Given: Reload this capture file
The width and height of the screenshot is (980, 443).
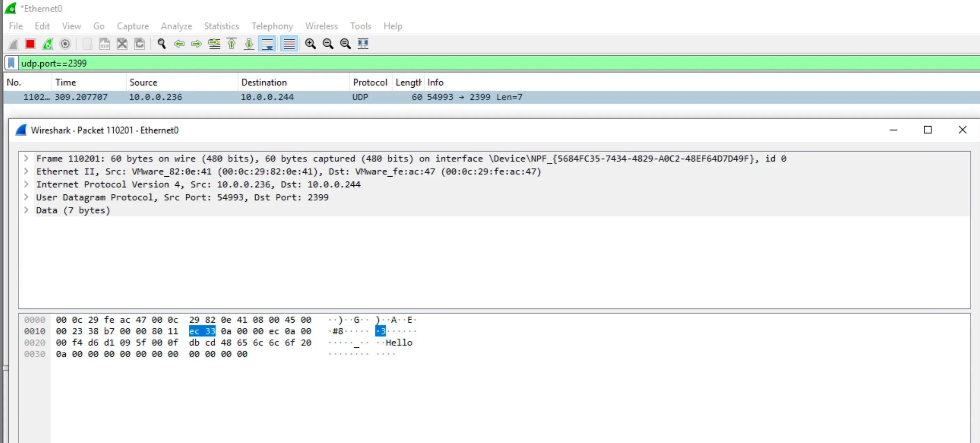Looking at the screenshot, I should (140, 44).
